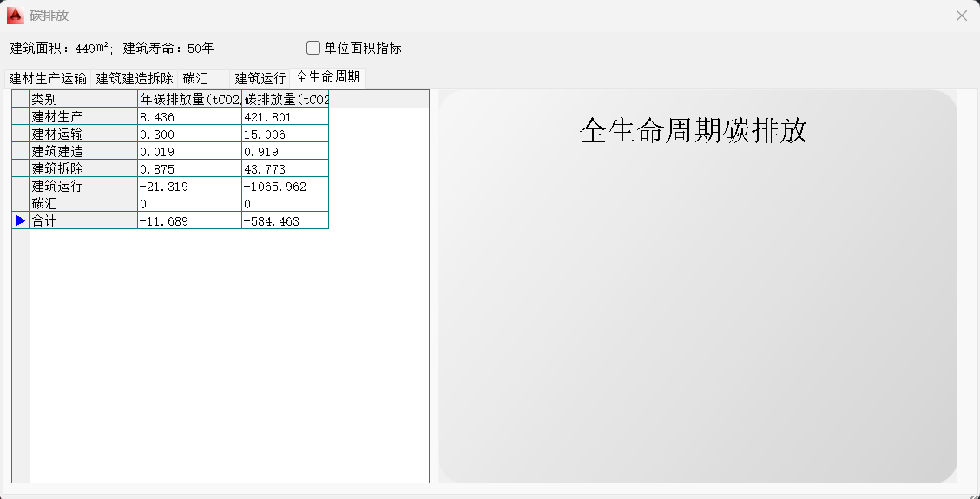Click the AutoCAD app icon in title bar
This screenshot has height=499, width=980.
pyautogui.click(x=15, y=15)
